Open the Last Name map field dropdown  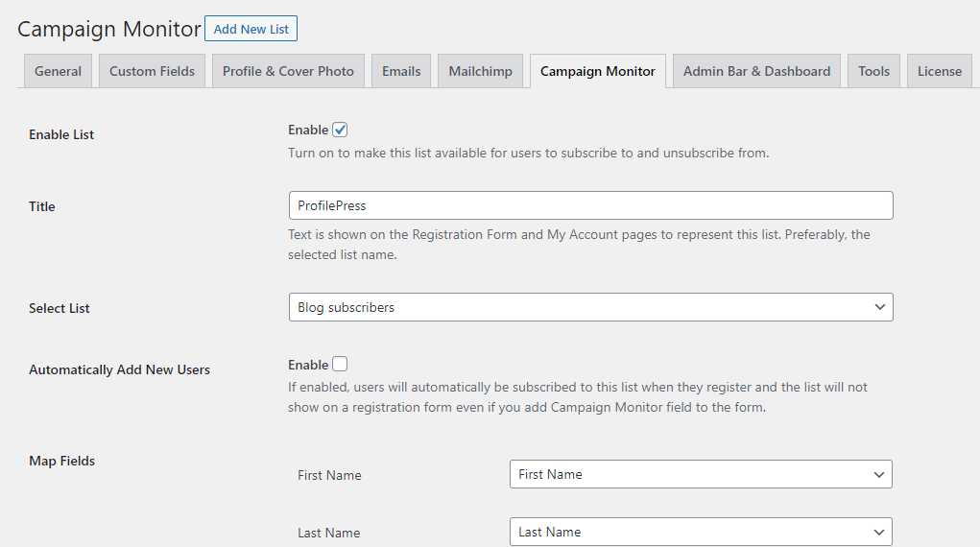point(701,532)
